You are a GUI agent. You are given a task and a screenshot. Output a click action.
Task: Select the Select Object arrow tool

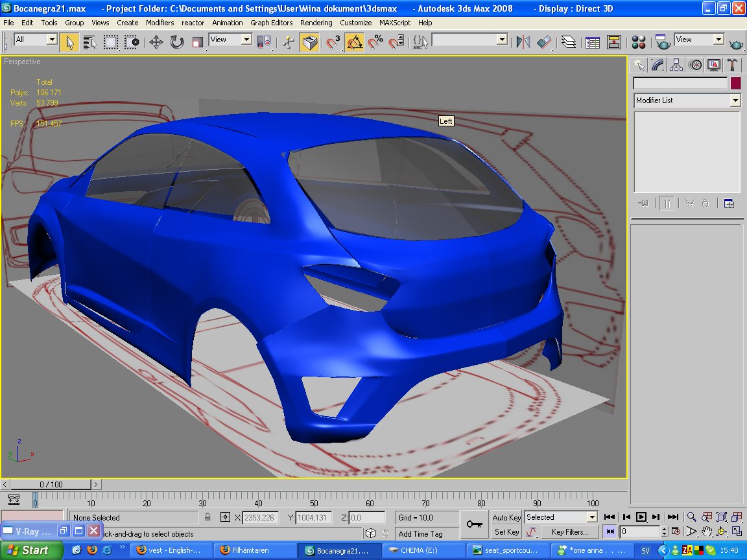click(x=69, y=42)
